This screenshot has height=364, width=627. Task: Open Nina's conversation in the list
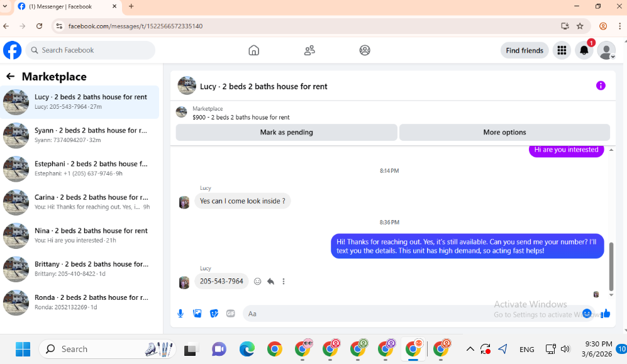(x=80, y=236)
